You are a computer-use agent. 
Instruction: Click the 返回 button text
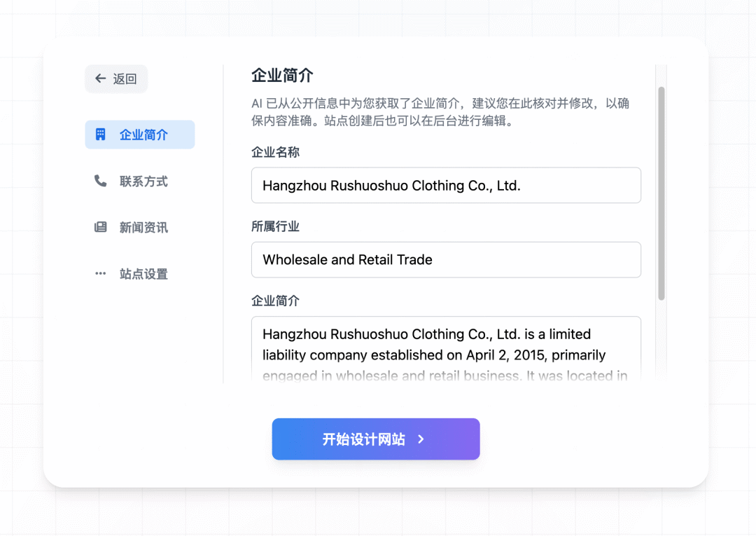125,78
